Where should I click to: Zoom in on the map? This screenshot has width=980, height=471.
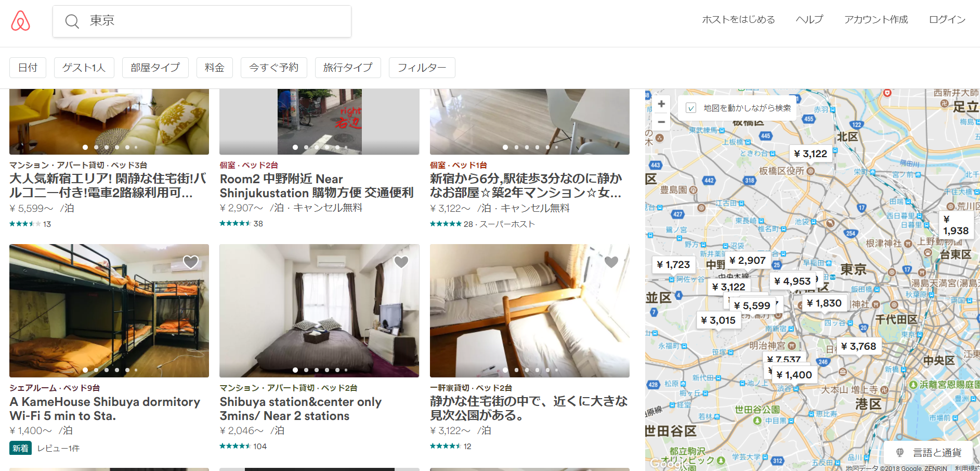(661, 104)
